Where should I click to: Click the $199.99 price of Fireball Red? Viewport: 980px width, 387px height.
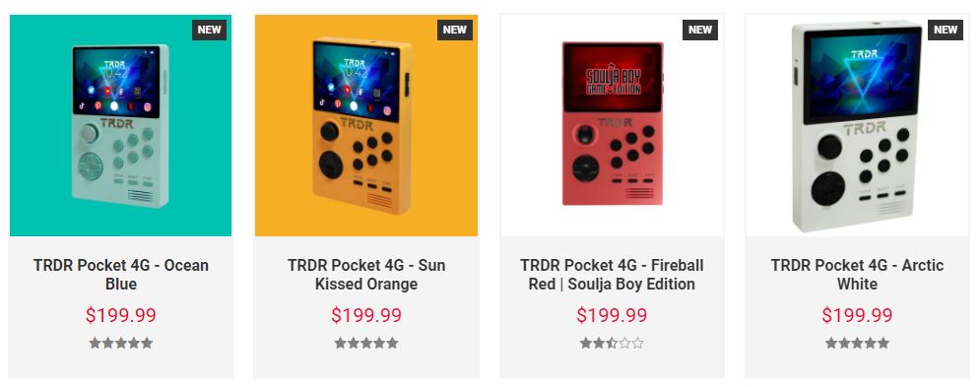pos(612,315)
